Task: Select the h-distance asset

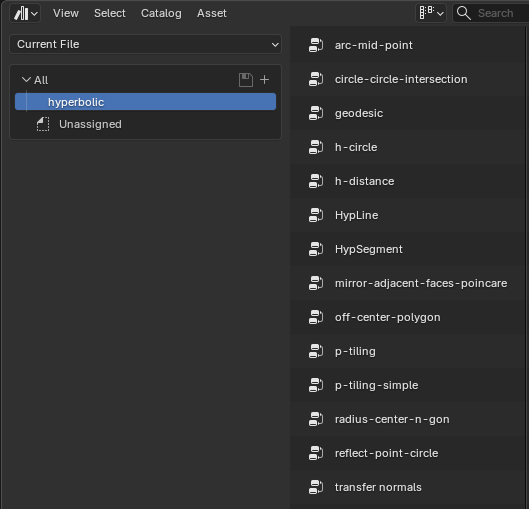Action: tap(408, 181)
